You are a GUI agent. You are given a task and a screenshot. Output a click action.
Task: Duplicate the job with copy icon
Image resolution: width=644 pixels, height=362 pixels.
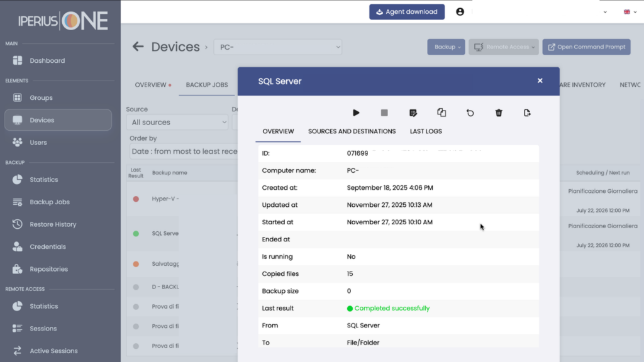click(x=441, y=112)
